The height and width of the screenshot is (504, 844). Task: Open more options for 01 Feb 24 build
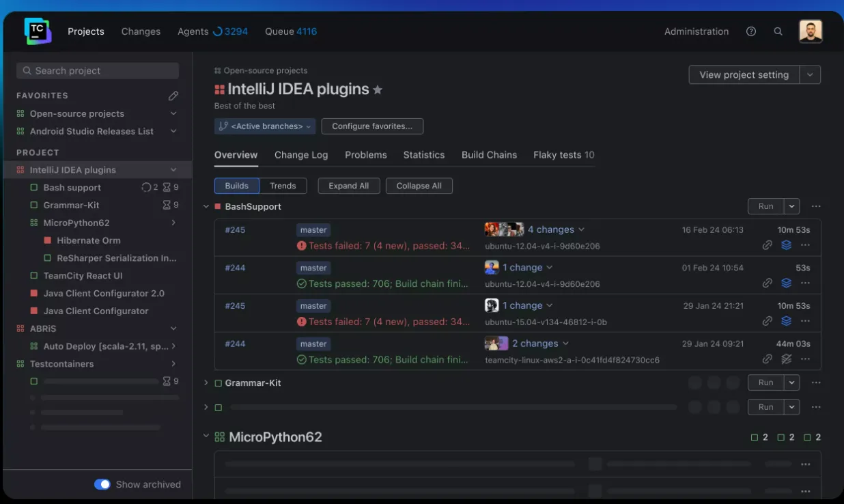[x=806, y=283]
